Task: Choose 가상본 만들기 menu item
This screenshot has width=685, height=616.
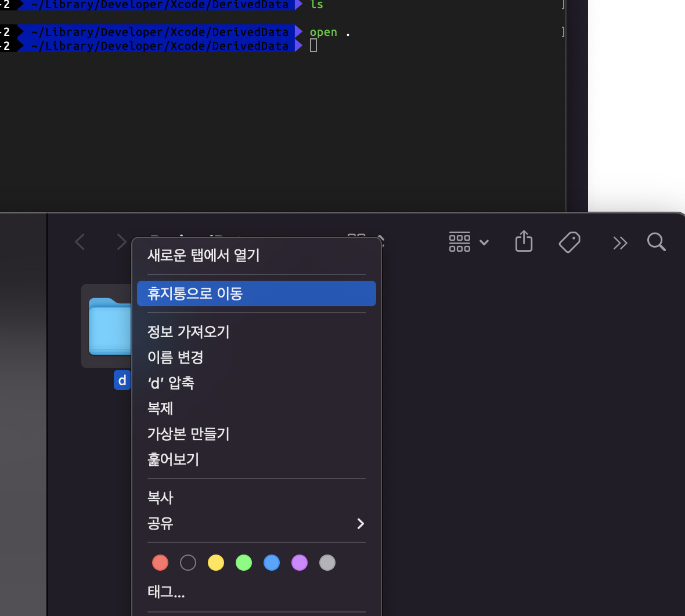Action: pos(257,434)
